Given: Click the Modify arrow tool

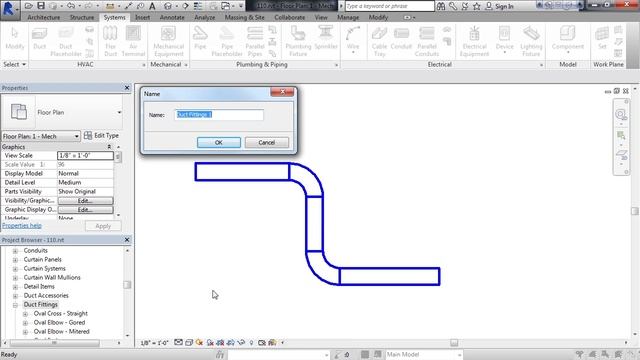Looking at the screenshot, I should (15, 39).
